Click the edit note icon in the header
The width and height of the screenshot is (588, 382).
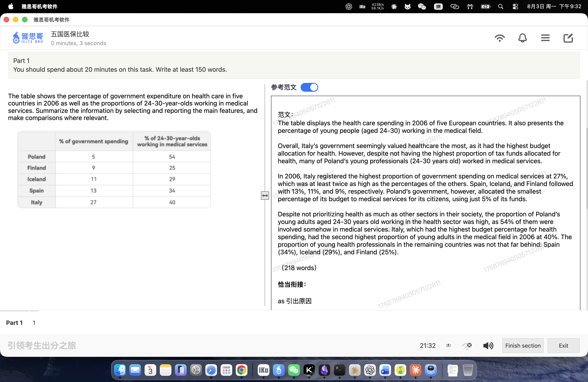click(568, 38)
